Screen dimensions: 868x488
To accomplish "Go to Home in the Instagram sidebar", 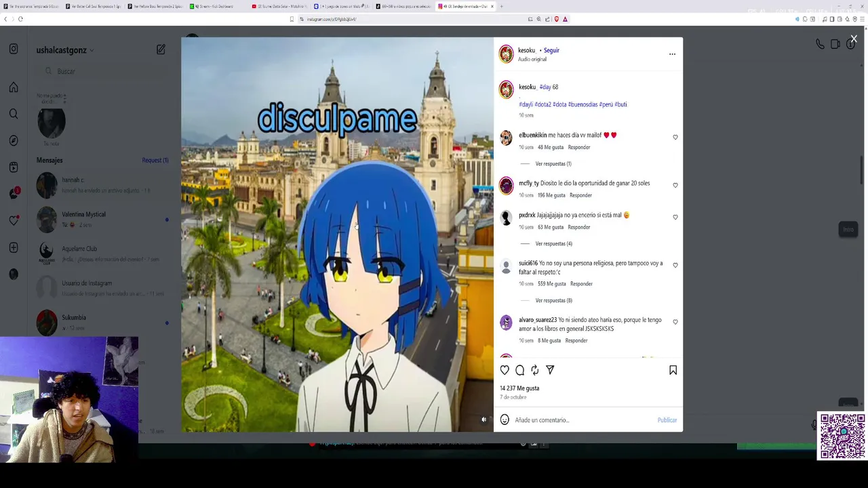I will [x=14, y=87].
